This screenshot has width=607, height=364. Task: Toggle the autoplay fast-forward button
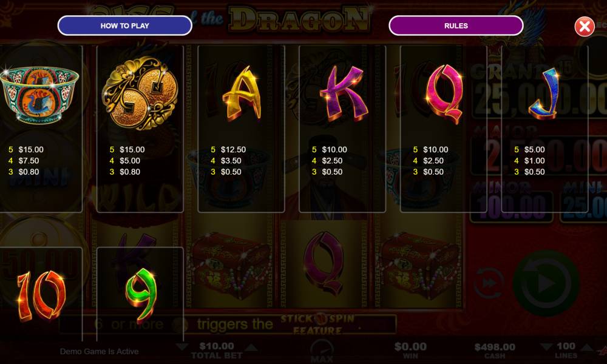[489, 283]
